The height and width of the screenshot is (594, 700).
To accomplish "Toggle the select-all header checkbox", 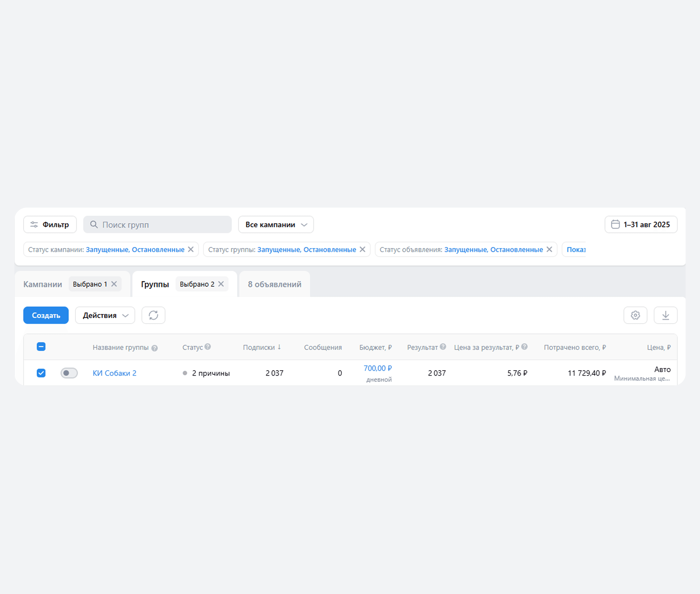I will click(41, 346).
